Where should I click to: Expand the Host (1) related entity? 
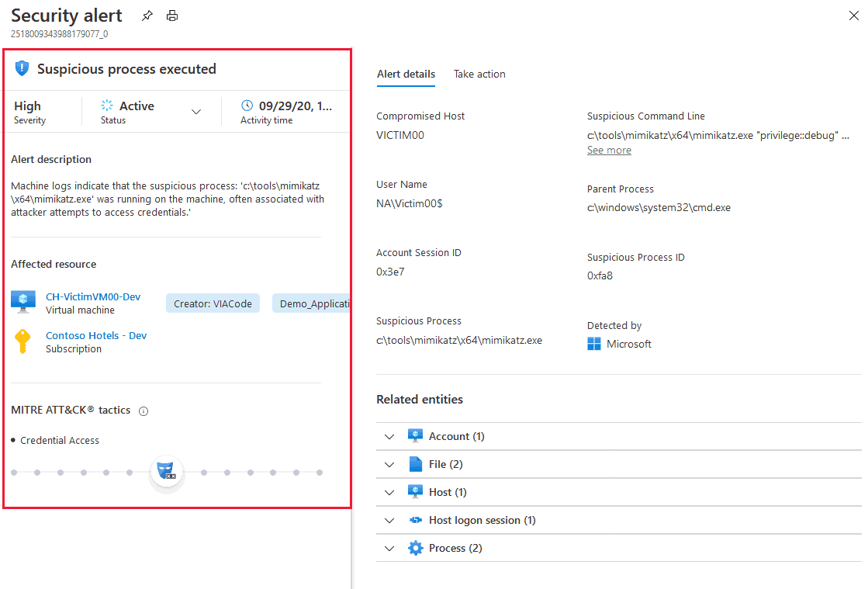[389, 493]
